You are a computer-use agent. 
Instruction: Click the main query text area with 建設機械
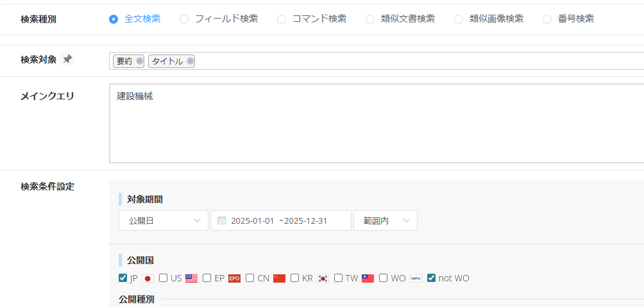[376, 123]
